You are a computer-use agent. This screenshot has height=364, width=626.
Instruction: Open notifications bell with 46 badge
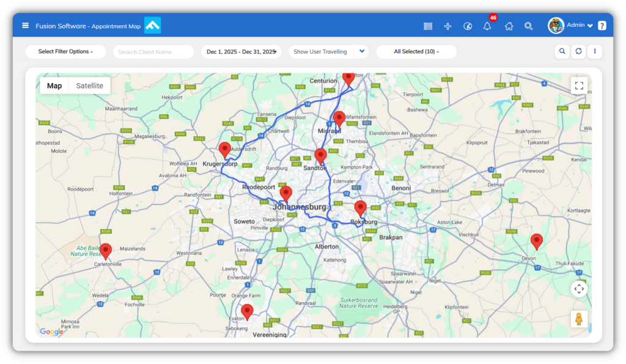487,26
